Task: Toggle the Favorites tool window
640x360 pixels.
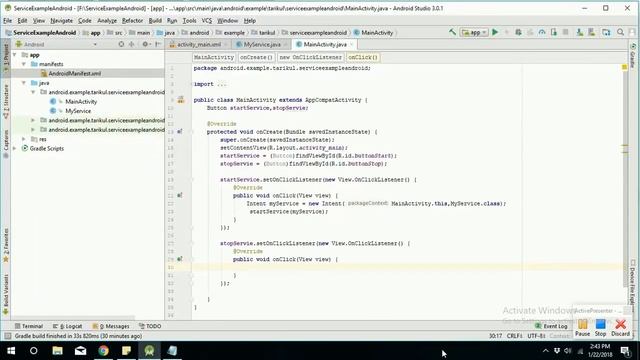Action: point(6,245)
